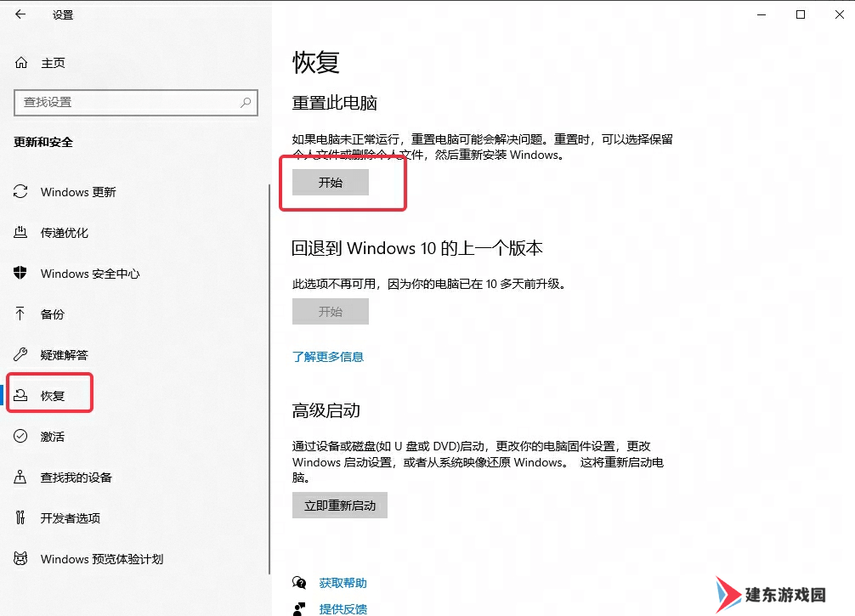Click the sidebar vertical scrollbar

(269, 380)
